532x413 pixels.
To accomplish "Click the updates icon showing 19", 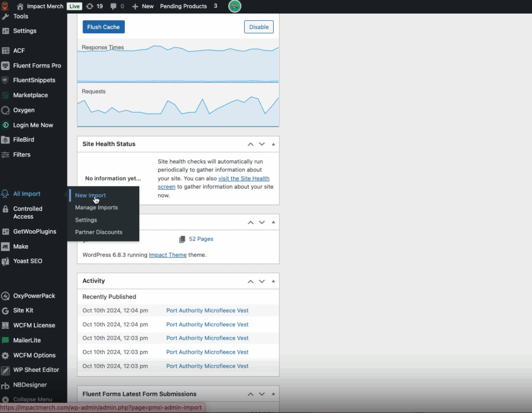I will click(x=89, y=6).
